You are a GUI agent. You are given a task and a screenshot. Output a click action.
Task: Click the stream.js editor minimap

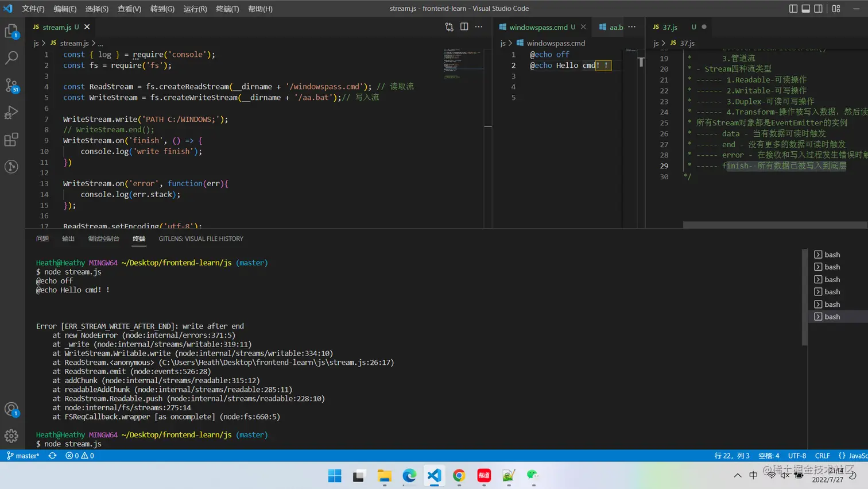tap(459, 63)
